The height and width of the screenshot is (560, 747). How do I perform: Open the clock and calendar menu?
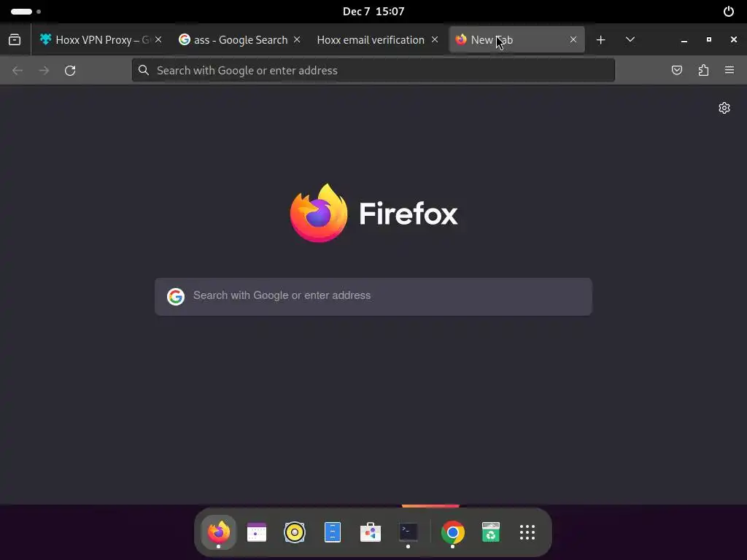pyautogui.click(x=373, y=12)
